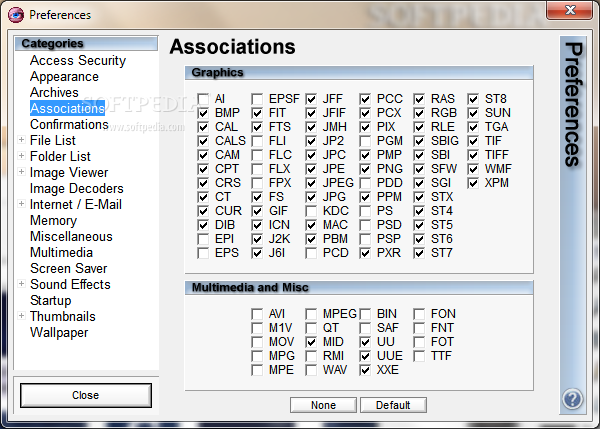Check the FON association box
600x429 pixels.
pyautogui.click(x=419, y=314)
